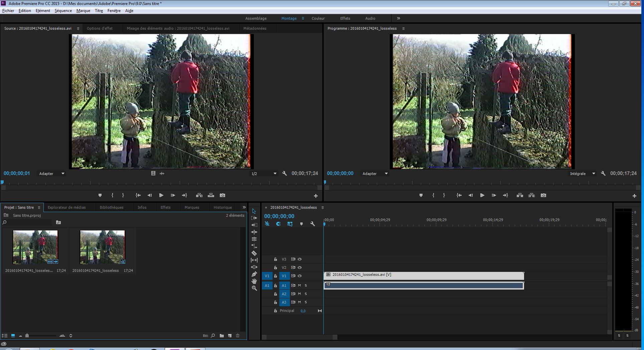Click Export Frame camera icon in Program monitor
This screenshot has height=350, width=644.
543,195
